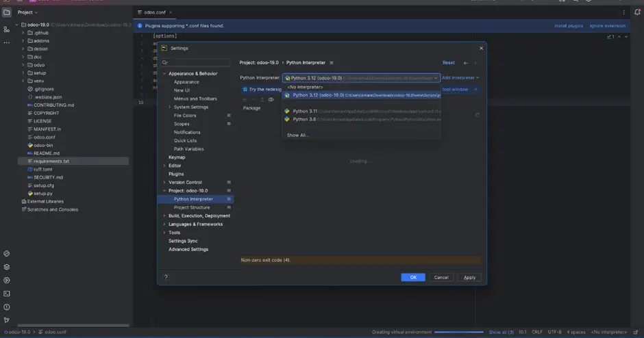Open Keymap settings page

[177, 157]
